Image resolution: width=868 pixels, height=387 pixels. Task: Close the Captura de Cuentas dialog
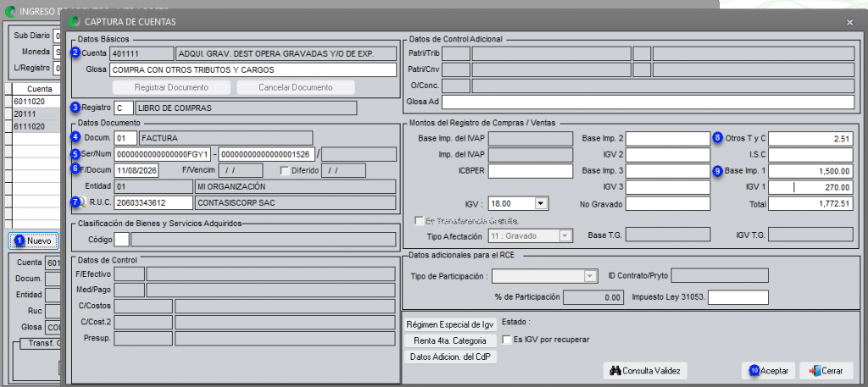point(849,22)
